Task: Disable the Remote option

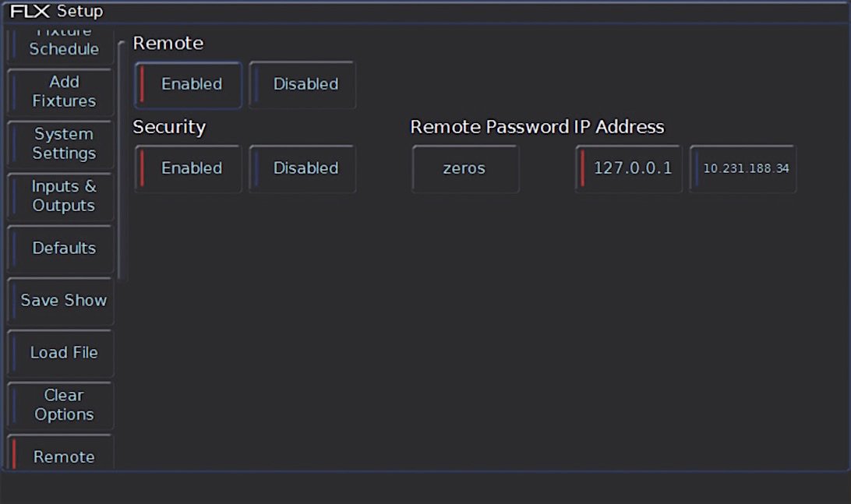Action: [302, 85]
